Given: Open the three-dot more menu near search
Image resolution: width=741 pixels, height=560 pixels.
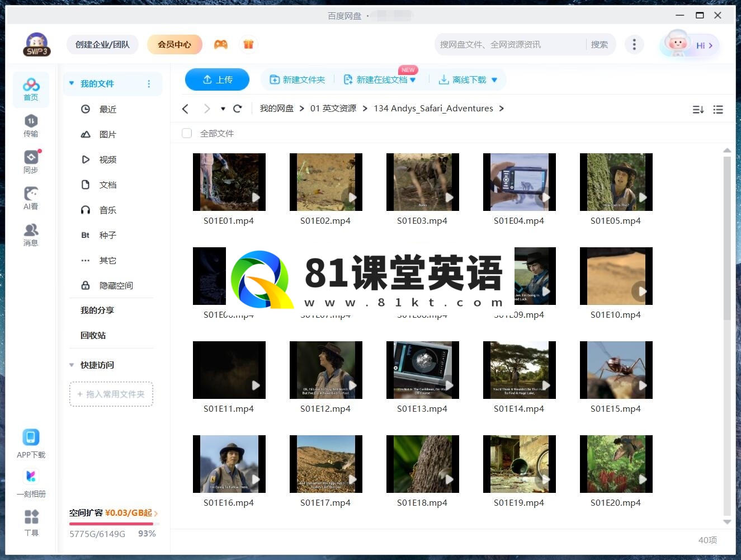Looking at the screenshot, I should click(x=634, y=44).
